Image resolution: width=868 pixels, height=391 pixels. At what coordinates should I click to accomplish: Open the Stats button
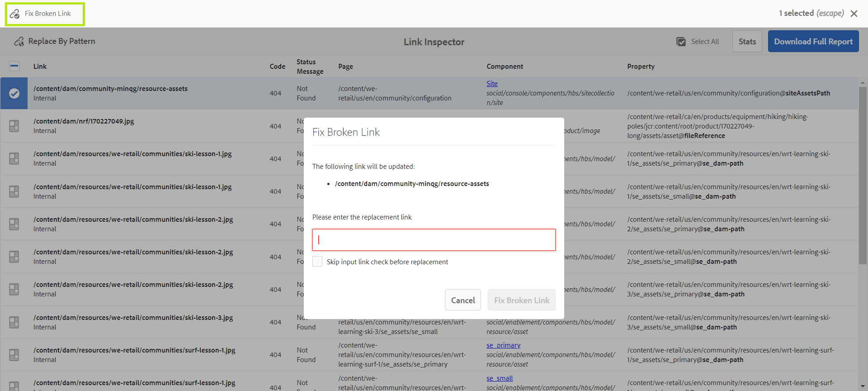tap(747, 41)
